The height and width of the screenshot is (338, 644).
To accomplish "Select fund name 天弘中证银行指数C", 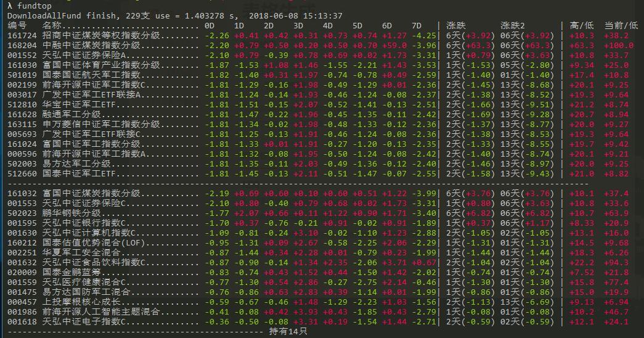I will 84,223.
